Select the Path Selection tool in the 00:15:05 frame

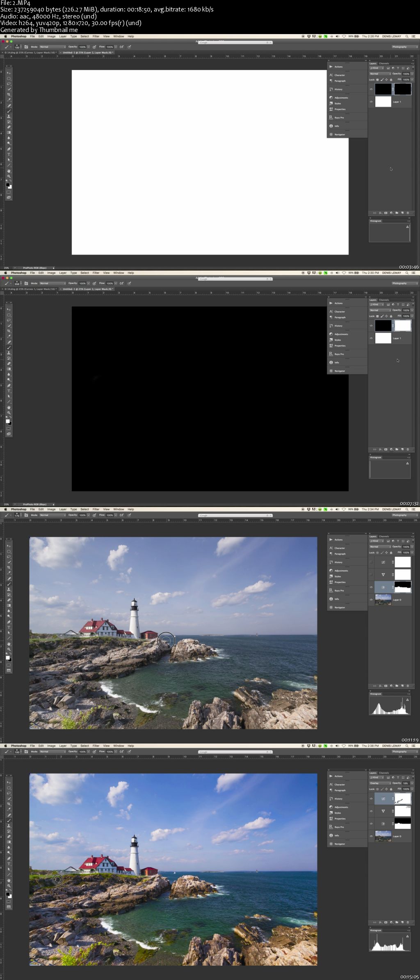[9, 869]
